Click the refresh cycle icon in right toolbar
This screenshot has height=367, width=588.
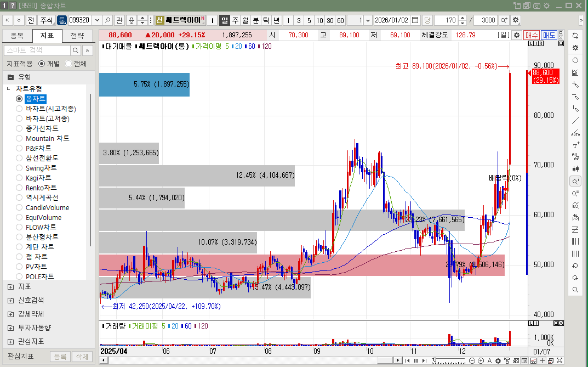coord(575,36)
